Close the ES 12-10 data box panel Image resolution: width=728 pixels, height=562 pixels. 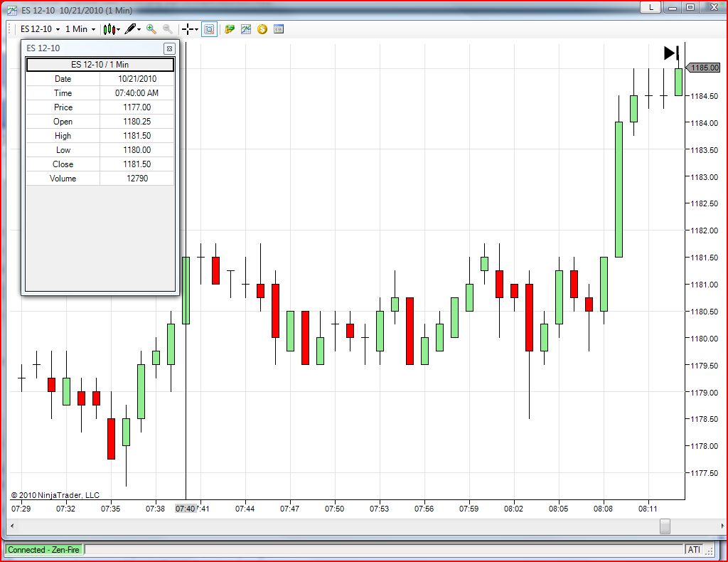click(x=169, y=48)
